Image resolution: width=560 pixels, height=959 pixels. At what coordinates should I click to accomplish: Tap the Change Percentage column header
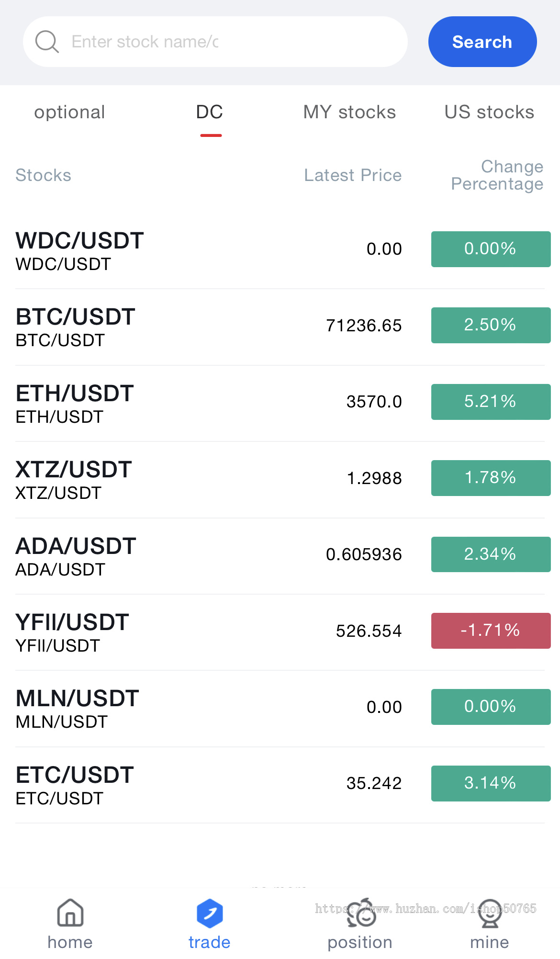(497, 175)
